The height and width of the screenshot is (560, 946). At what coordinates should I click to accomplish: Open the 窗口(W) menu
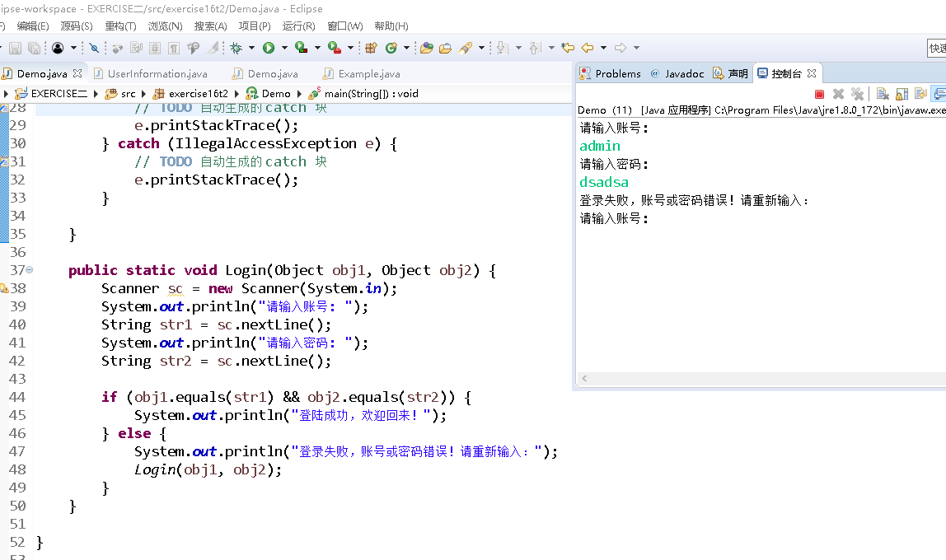pyautogui.click(x=345, y=26)
